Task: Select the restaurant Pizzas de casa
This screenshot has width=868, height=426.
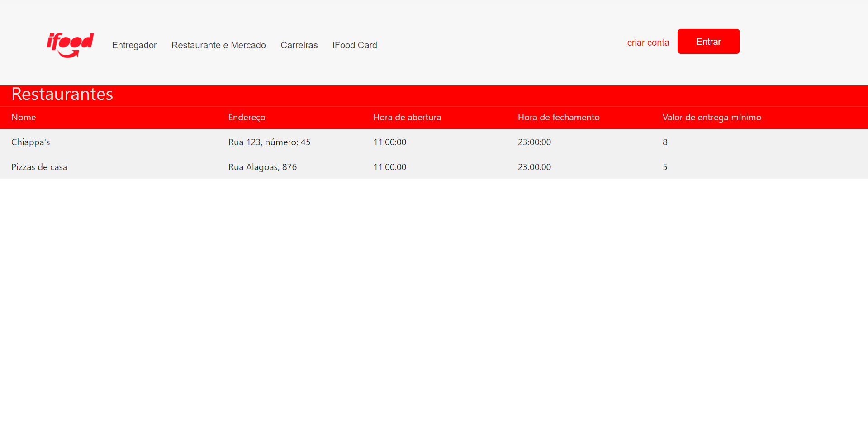Action: 39,167
